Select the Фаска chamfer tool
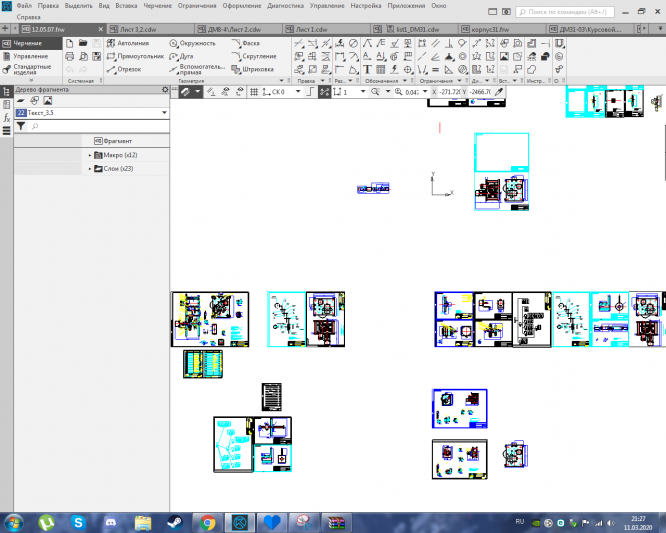666x533 pixels. click(246, 43)
